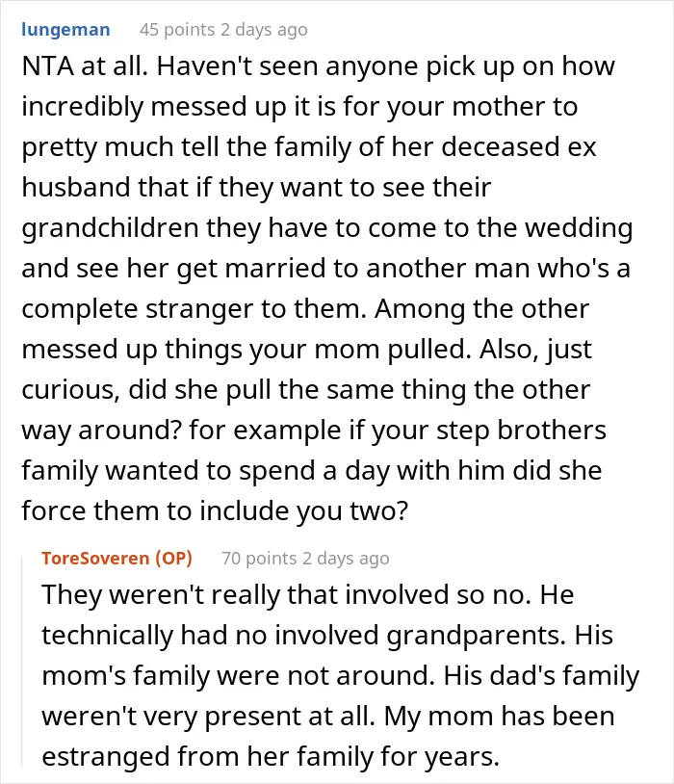This screenshot has width=674, height=784.
Task: Collapse the reply thread using its vertical line
Action: 22,659
